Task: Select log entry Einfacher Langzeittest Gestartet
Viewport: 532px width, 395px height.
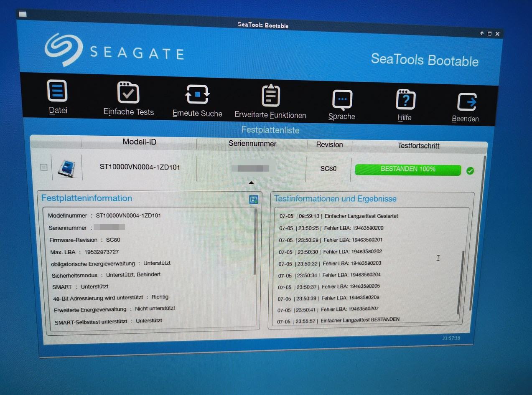Action: pyautogui.click(x=339, y=216)
